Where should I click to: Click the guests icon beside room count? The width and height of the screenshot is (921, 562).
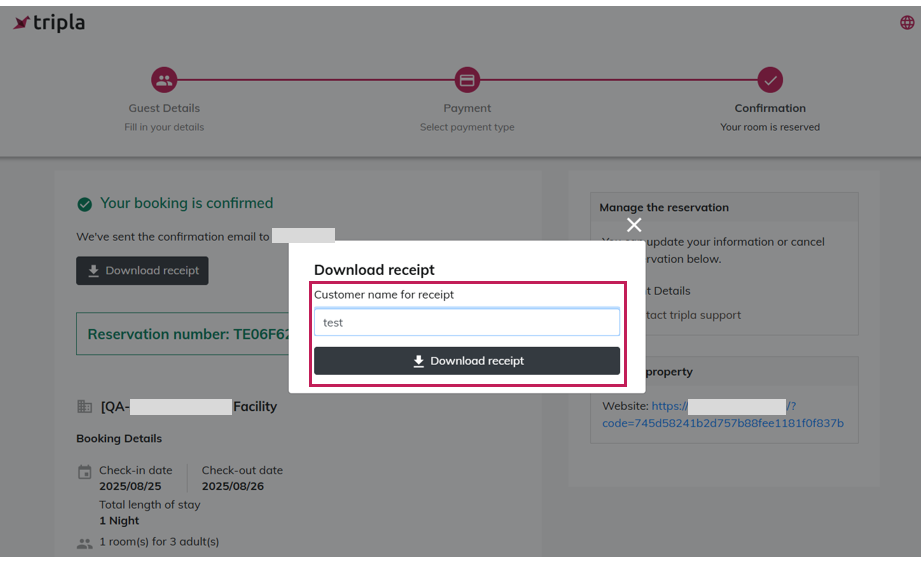(x=85, y=543)
